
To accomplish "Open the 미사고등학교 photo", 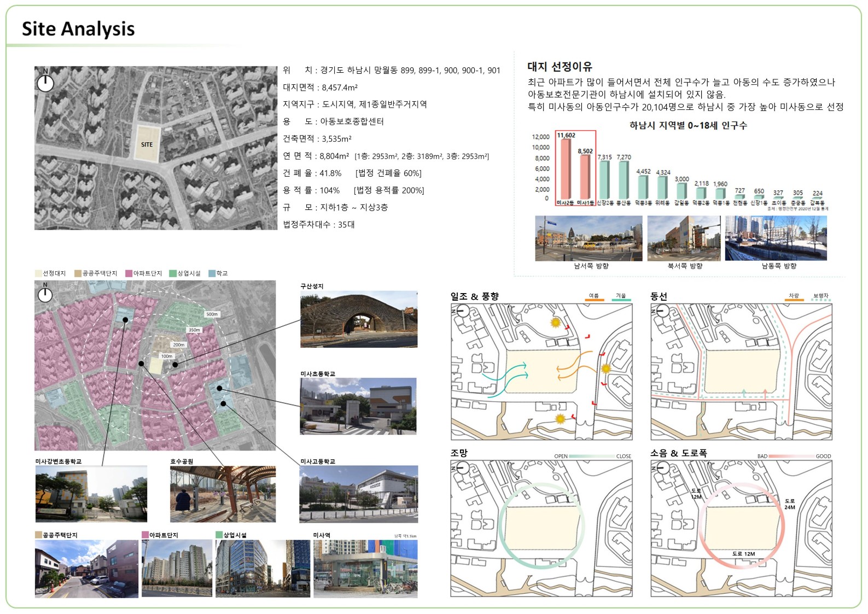I will click(359, 494).
